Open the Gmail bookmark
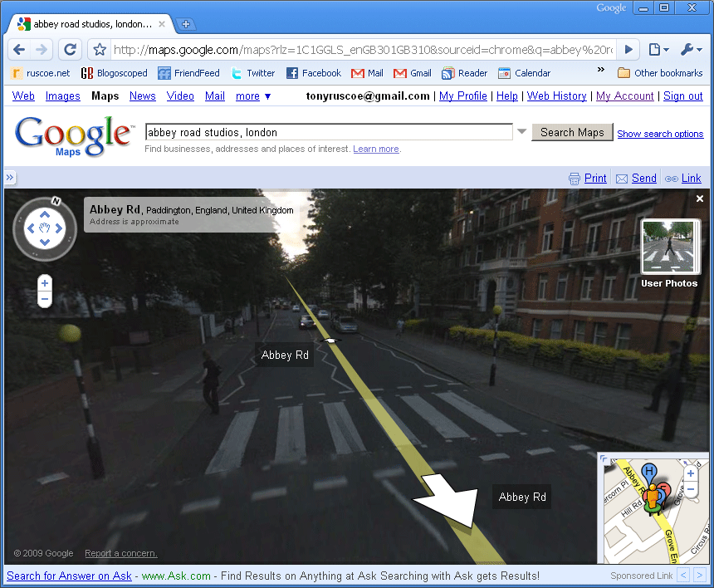The height and width of the screenshot is (588, 714). (413, 73)
